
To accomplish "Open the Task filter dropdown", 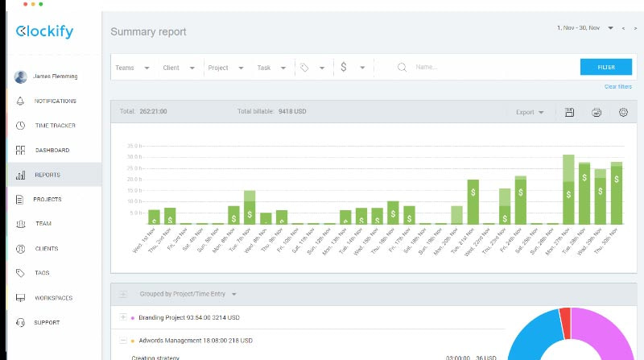I will (271, 68).
